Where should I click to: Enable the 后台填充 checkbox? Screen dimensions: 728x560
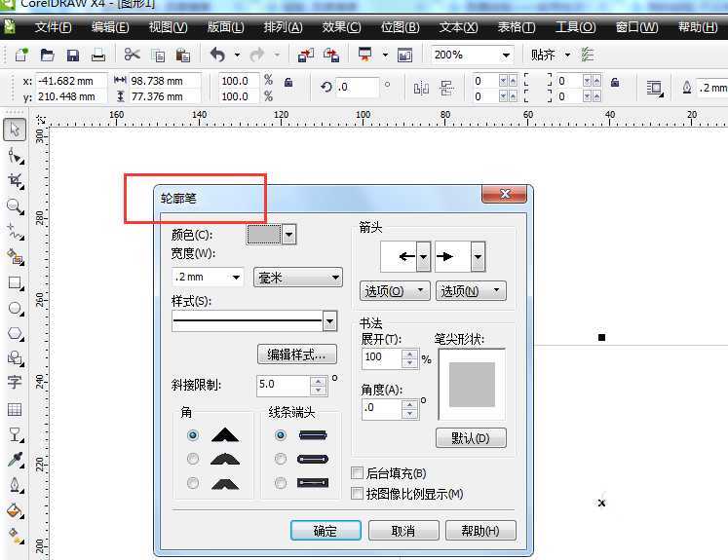click(x=358, y=474)
